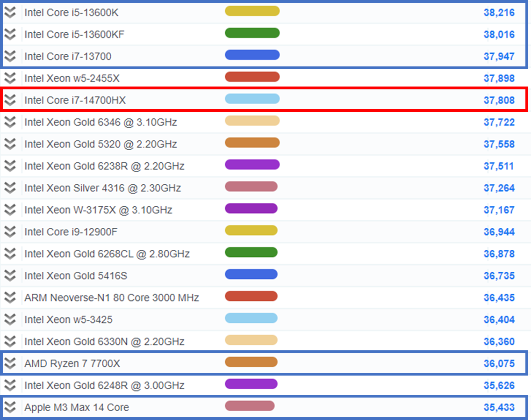Expand the Intel Core i7-13700 row chevron
Viewport: 531px width, 420px height.
(10, 56)
